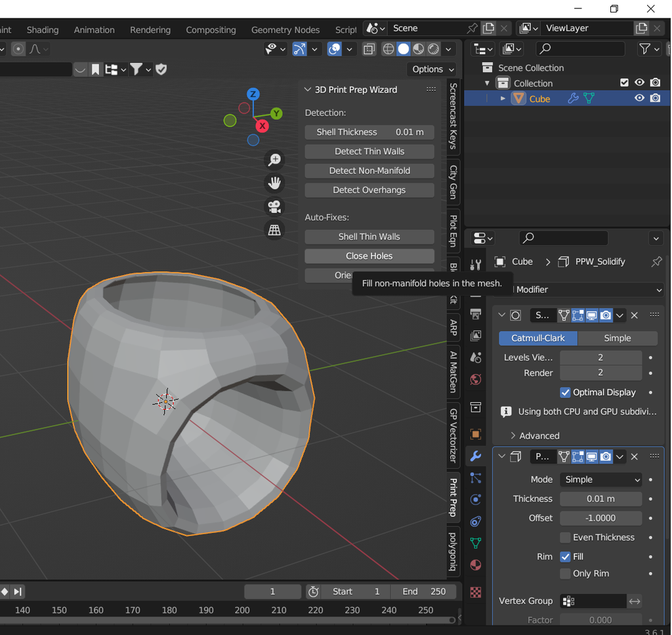Viewport: 672px width, 635px height.
Task: Toggle Rim Fill checkbox
Action: coord(565,557)
